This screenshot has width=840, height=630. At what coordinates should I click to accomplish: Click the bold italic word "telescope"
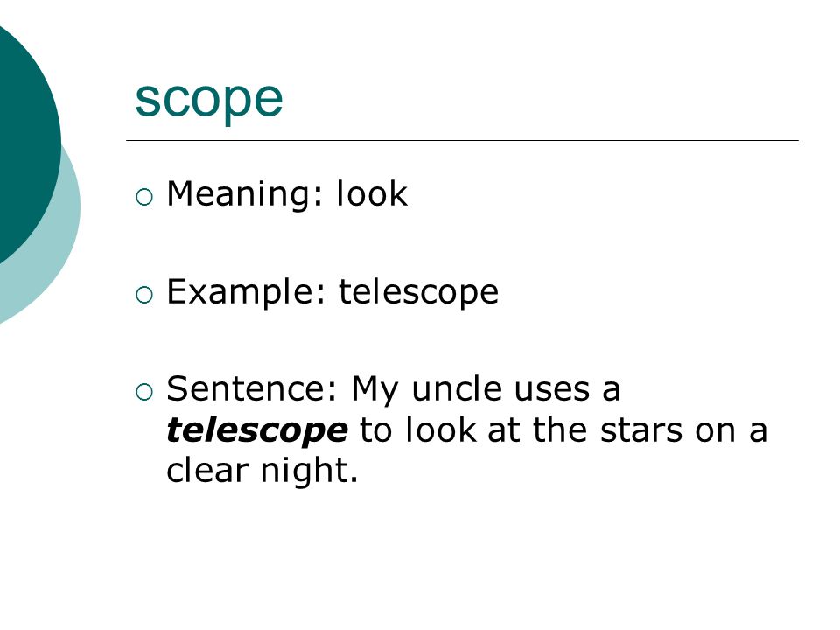tap(257, 431)
